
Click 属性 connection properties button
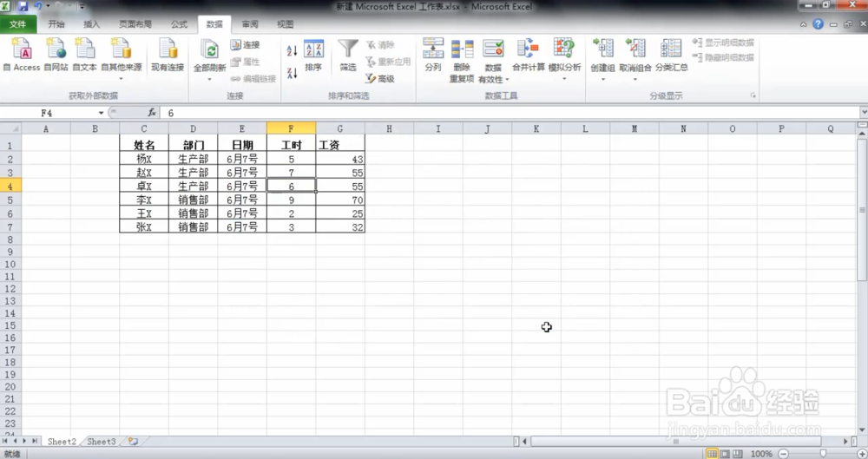246,62
